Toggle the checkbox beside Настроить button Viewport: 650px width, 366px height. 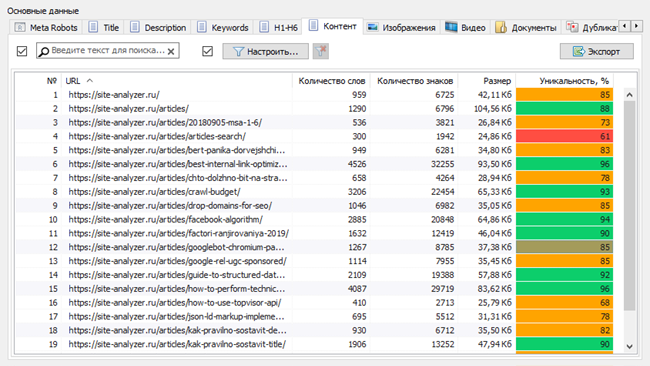click(207, 51)
